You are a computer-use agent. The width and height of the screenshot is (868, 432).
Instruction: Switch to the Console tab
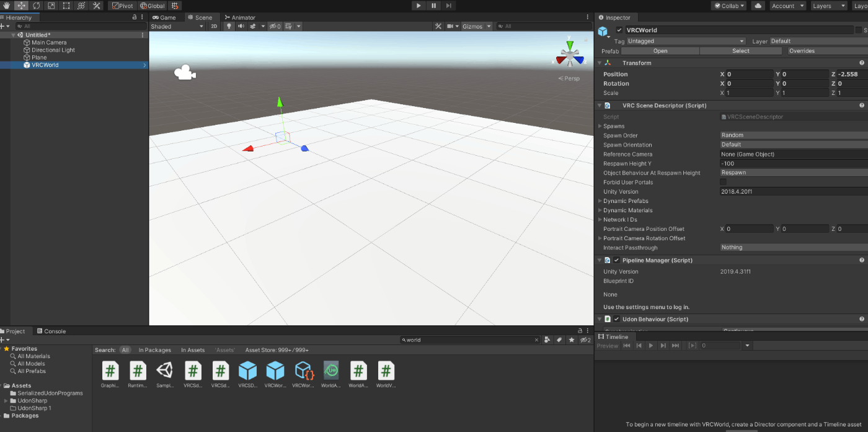coord(51,331)
